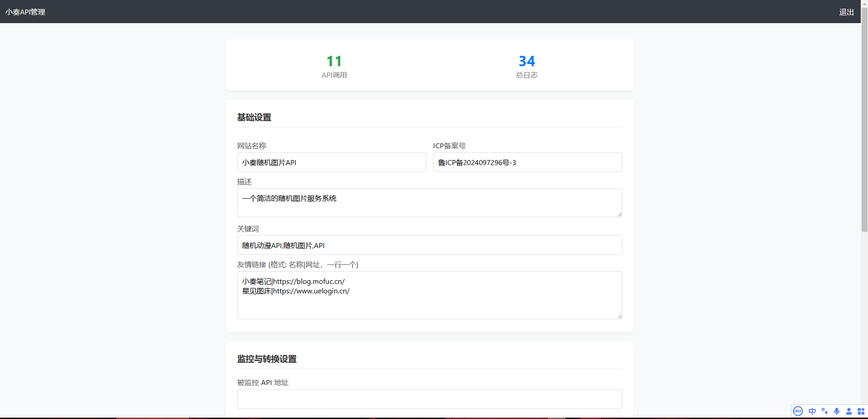Click the 退出 logout link
Viewport: 868px width, 419px height.
point(846,12)
